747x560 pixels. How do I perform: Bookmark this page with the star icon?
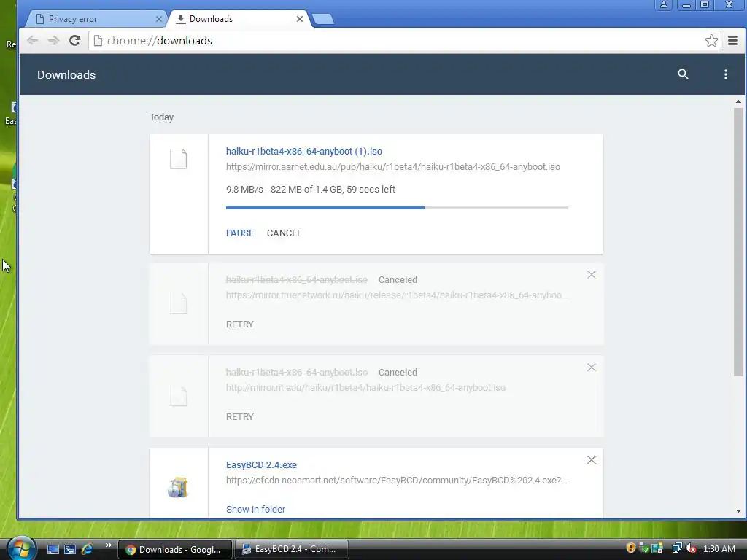(711, 41)
